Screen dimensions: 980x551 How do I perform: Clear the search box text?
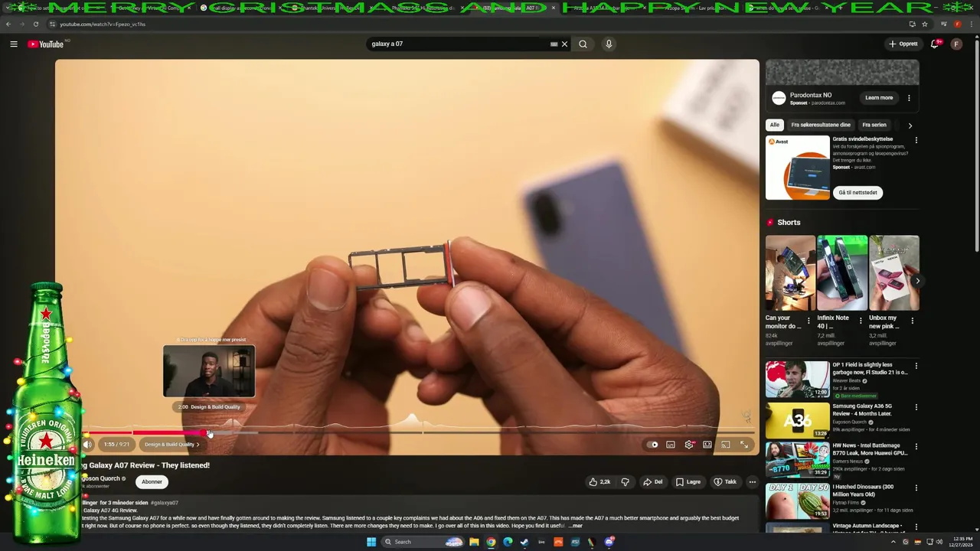565,44
